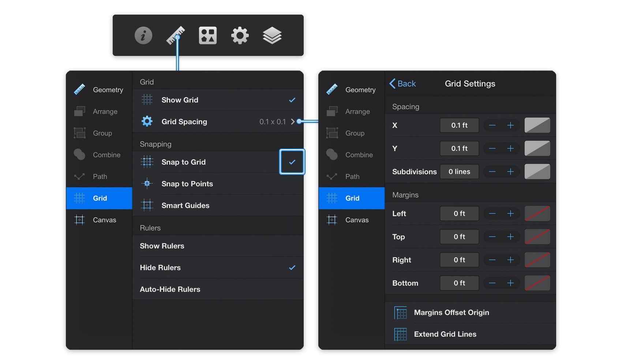The width and height of the screenshot is (622, 364).
Task: Expand Grid Spacing with the chevron arrow
Action: click(x=293, y=122)
